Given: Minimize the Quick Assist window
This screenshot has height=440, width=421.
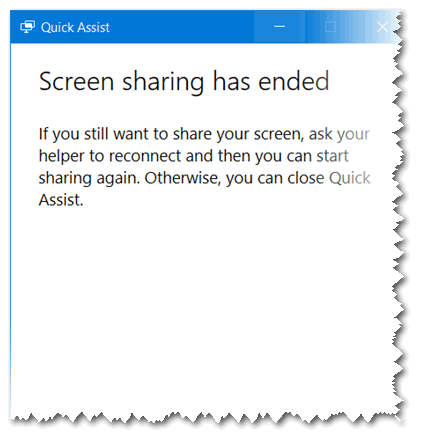Looking at the screenshot, I should click(279, 27).
